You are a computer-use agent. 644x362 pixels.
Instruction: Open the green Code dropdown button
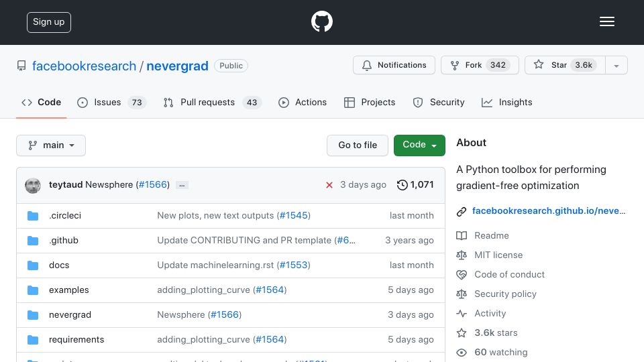tap(419, 145)
